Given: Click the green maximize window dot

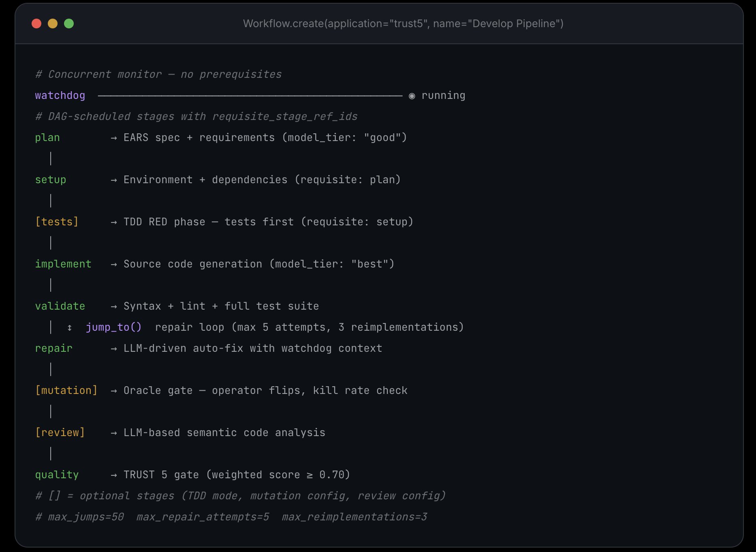Looking at the screenshot, I should 69,24.
